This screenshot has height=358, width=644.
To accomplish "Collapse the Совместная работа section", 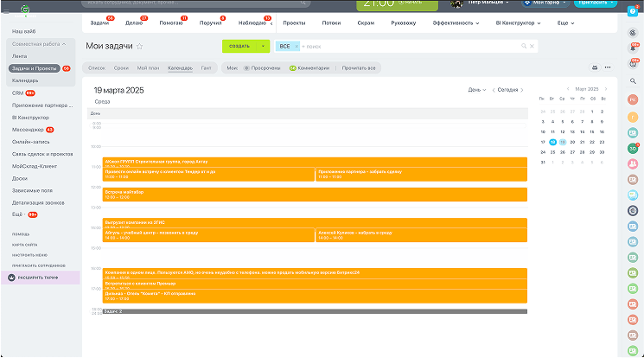I will 39,44.
